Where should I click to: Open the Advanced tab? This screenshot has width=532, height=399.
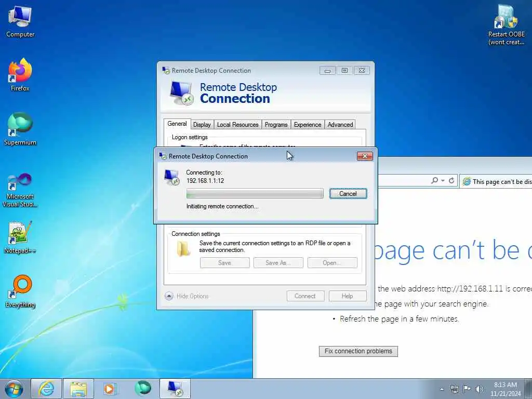click(x=340, y=125)
